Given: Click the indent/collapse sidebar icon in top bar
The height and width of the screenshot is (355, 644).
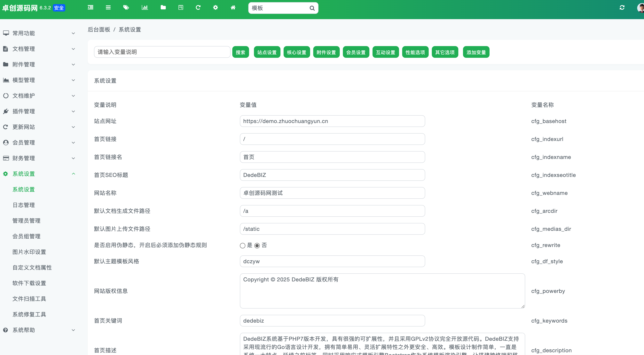Looking at the screenshot, I should point(90,7).
